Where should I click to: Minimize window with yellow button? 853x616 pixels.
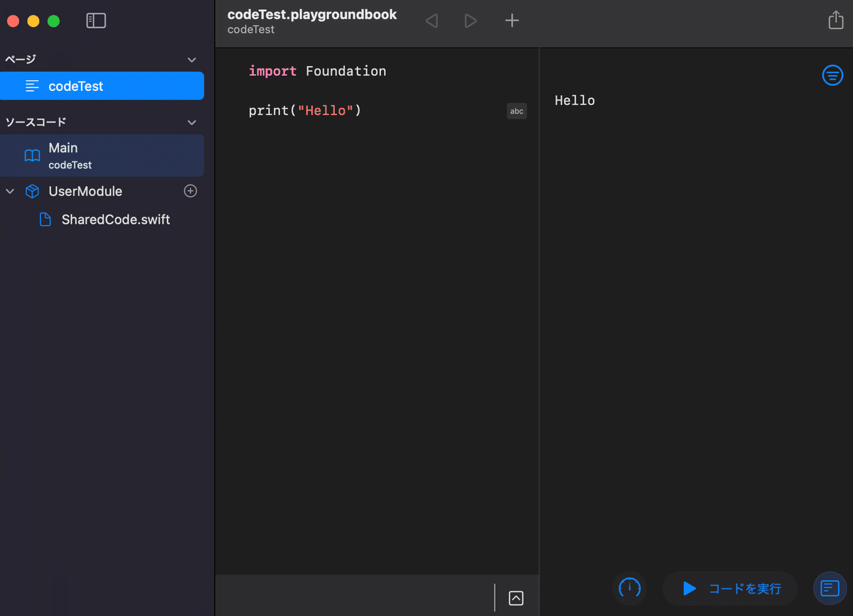[x=33, y=21]
